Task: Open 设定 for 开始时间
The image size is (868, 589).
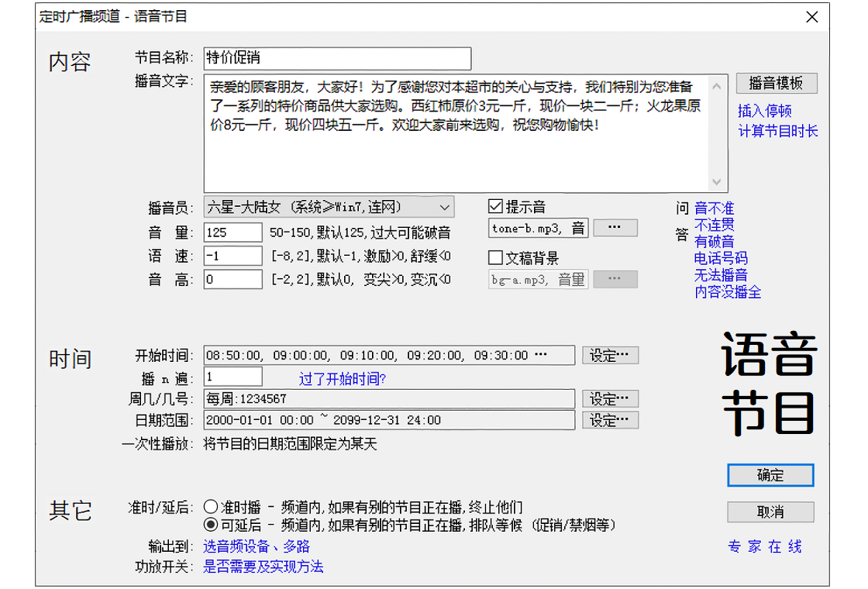Action: [610, 356]
